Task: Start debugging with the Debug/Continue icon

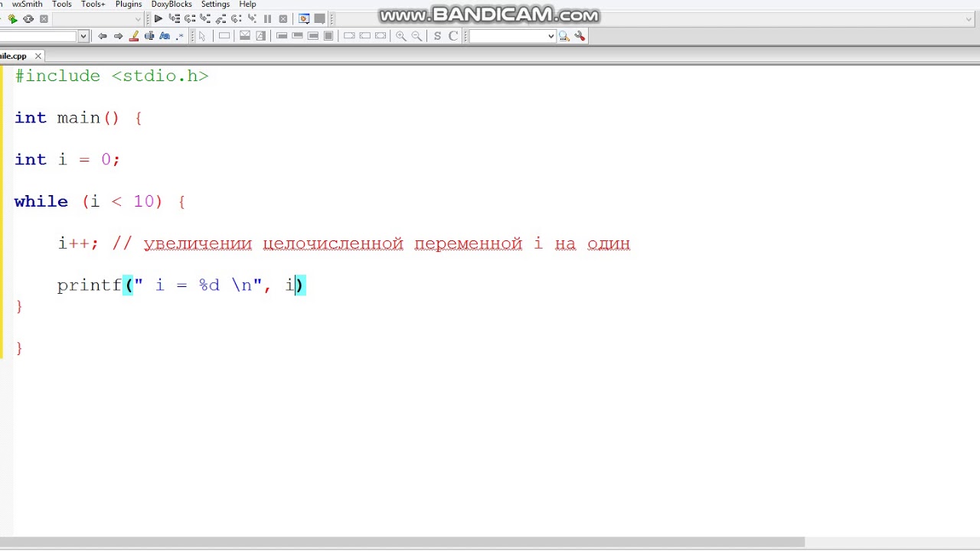Action: (x=158, y=18)
